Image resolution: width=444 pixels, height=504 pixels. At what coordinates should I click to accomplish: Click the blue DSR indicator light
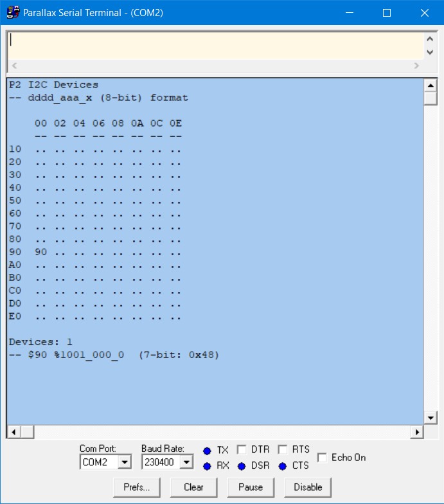(x=242, y=466)
